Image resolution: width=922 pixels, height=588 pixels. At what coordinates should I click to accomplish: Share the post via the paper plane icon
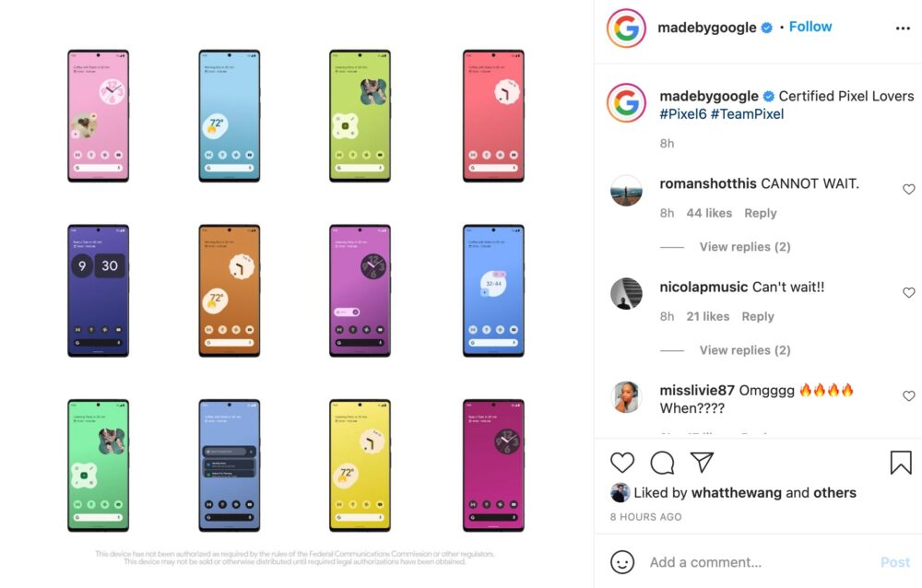[702, 462]
